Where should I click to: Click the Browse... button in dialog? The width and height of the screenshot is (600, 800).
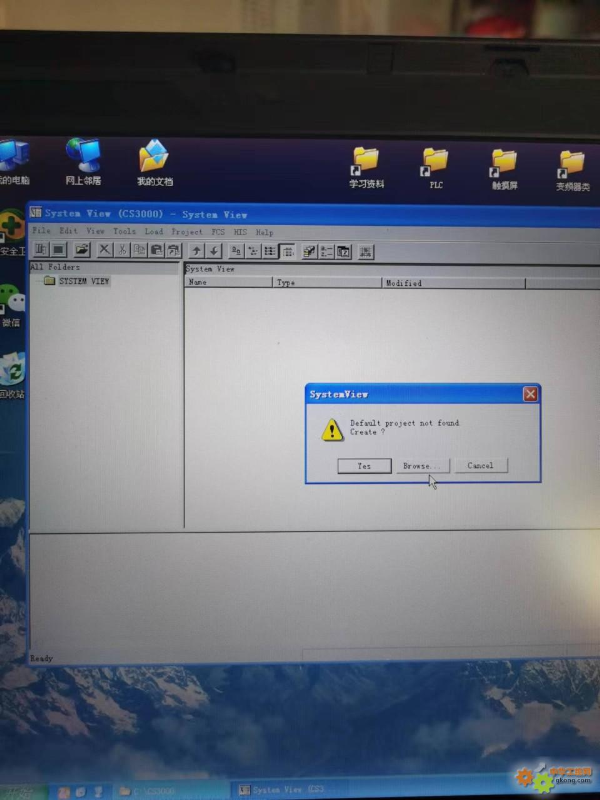click(420, 466)
